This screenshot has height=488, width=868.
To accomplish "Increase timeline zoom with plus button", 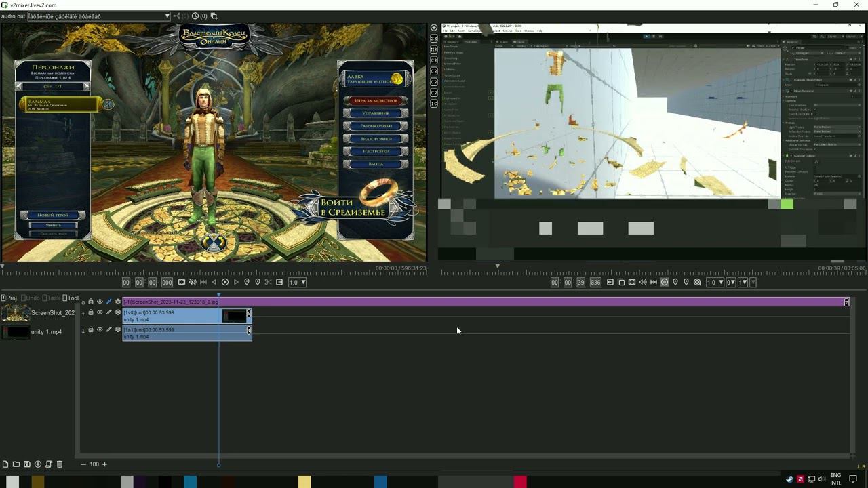I will pos(104,464).
